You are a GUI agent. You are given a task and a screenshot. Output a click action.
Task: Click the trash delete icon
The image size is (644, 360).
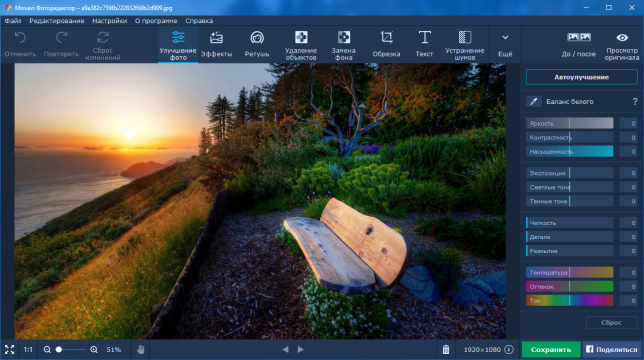[446, 349]
